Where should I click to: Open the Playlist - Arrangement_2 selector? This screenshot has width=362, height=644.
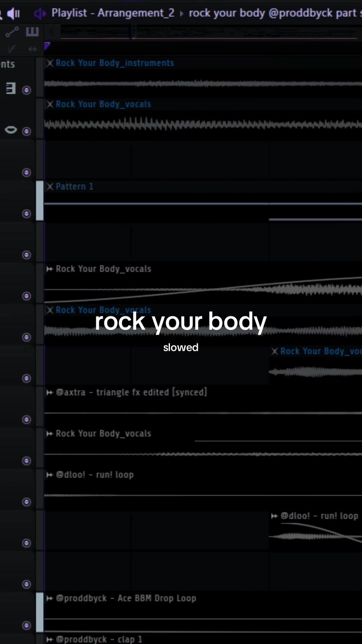point(113,13)
